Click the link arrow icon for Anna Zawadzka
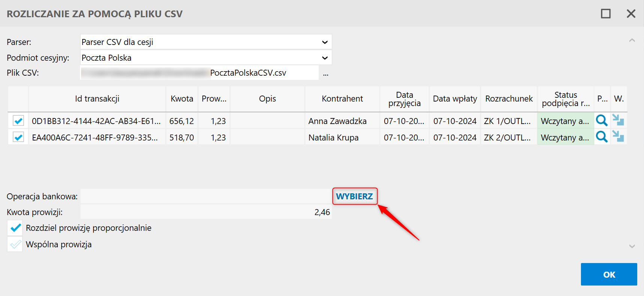The image size is (644, 296). coord(618,120)
